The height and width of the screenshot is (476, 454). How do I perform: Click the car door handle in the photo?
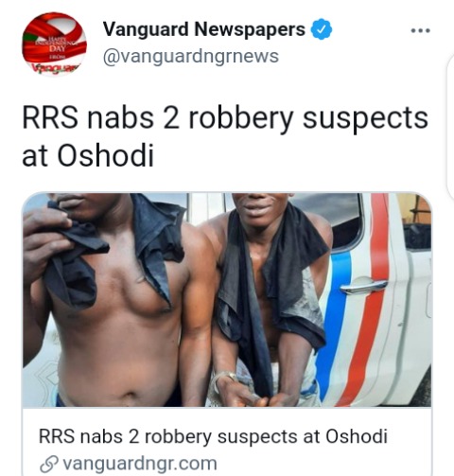(364, 286)
